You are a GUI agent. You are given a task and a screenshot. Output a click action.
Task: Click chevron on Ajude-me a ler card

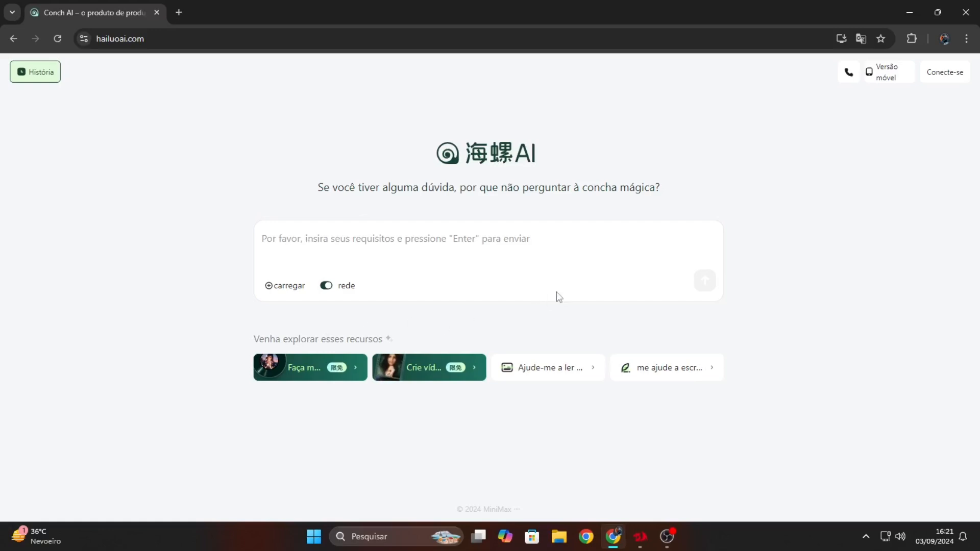pyautogui.click(x=593, y=367)
